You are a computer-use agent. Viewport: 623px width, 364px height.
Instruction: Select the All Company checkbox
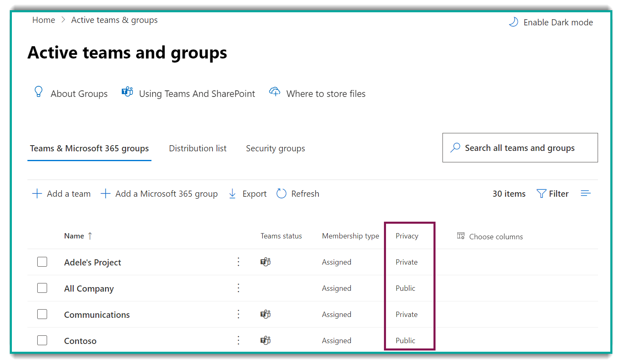pos(42,288)
